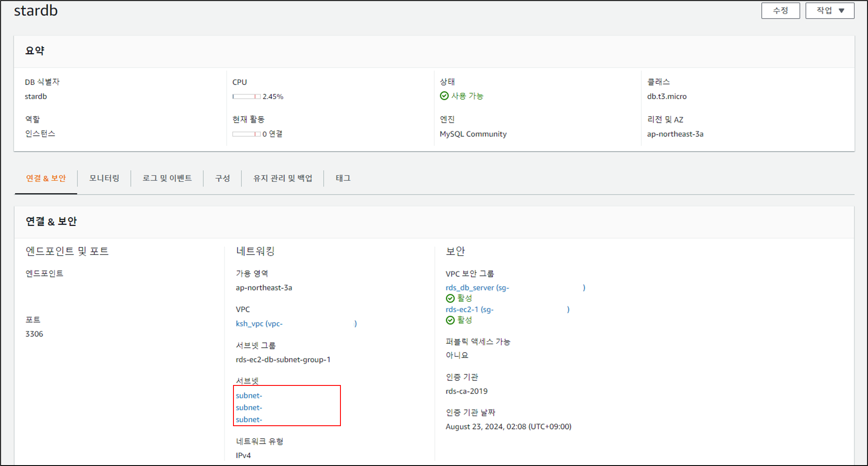Click the role value 인스턴스

[40, 133]
